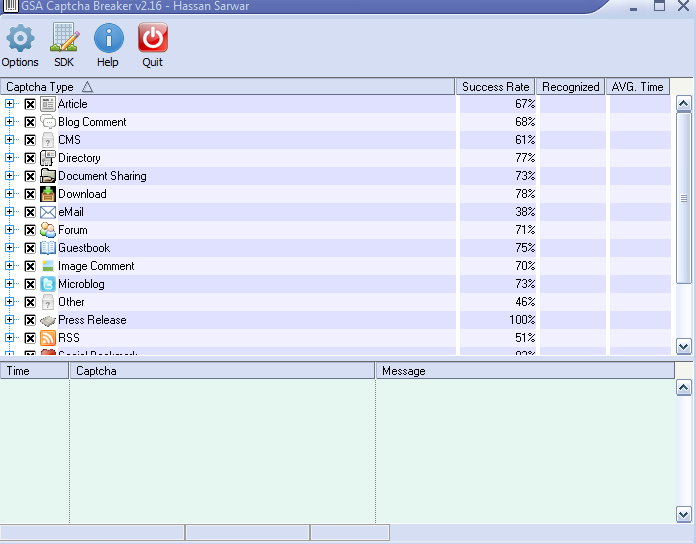
Task: Click the 38% eMail success rate
Action: (525, 212)
